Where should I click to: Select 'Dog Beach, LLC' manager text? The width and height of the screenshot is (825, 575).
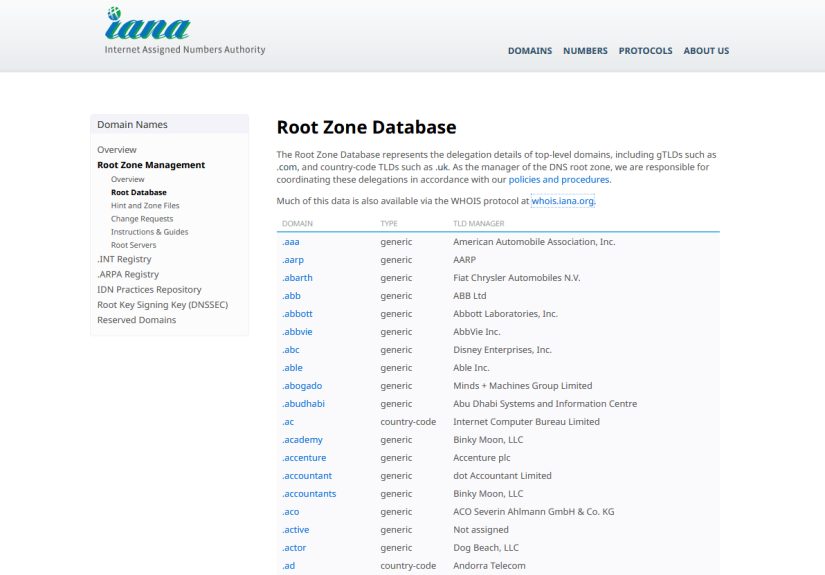[486, 548]
